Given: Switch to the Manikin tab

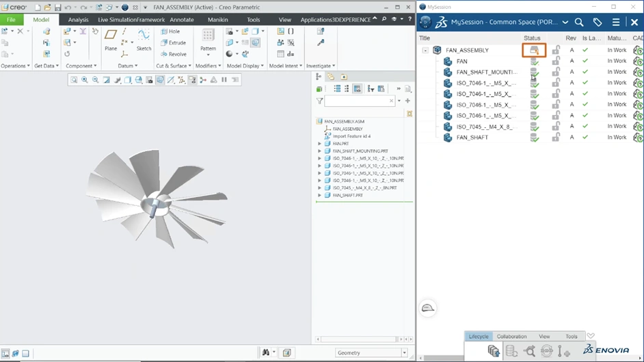Looking at the screenshot, I should [217, 20].
